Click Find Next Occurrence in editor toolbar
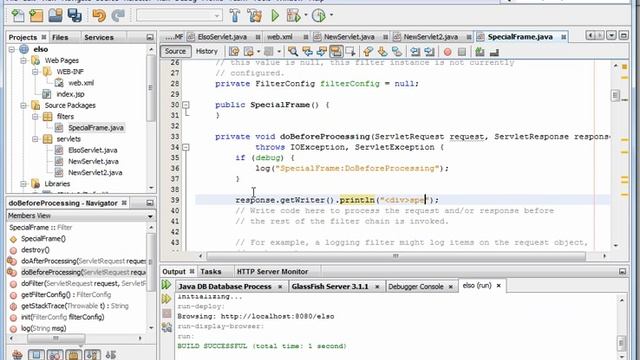This screenshot has width=640, height=360. [x=322, y=51]
